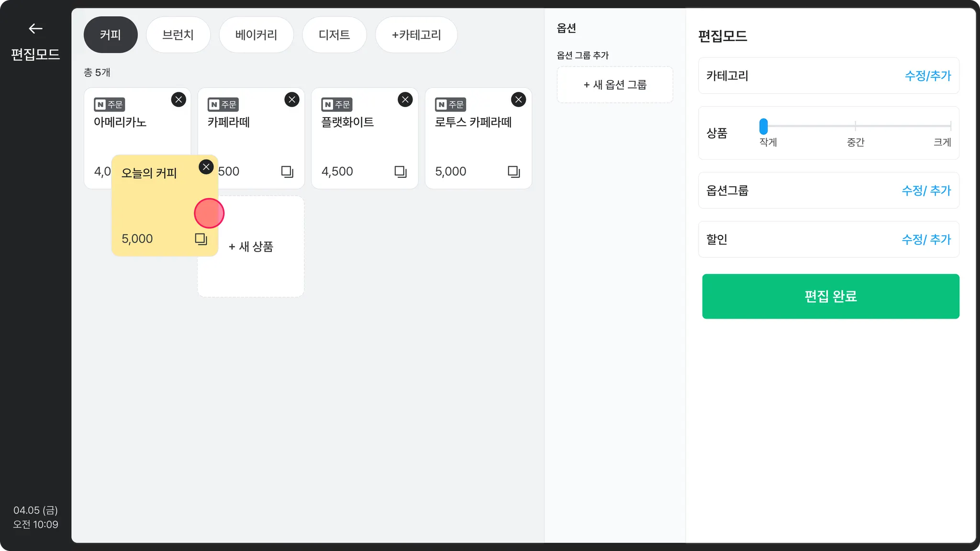Click duplicate icon on 플랫화이트 card

(401, 172)
